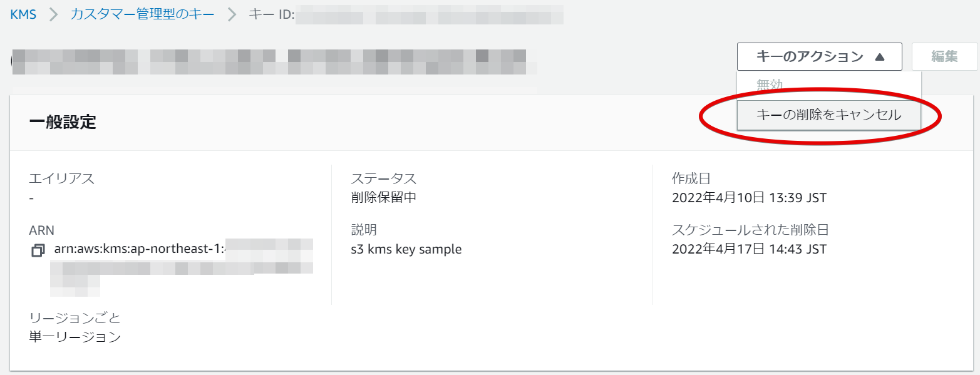Click the blurred key title above 一般設定

[x=269, y=60]
